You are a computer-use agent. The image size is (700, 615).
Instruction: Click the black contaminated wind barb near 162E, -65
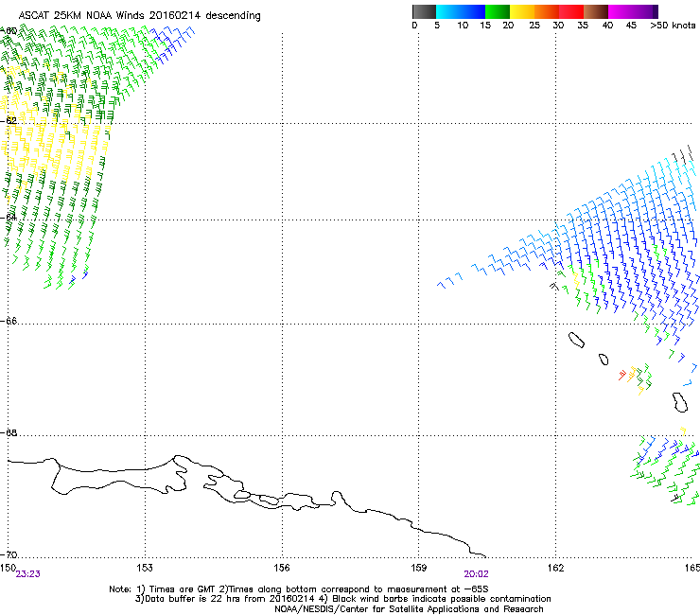tap(554, 286)
